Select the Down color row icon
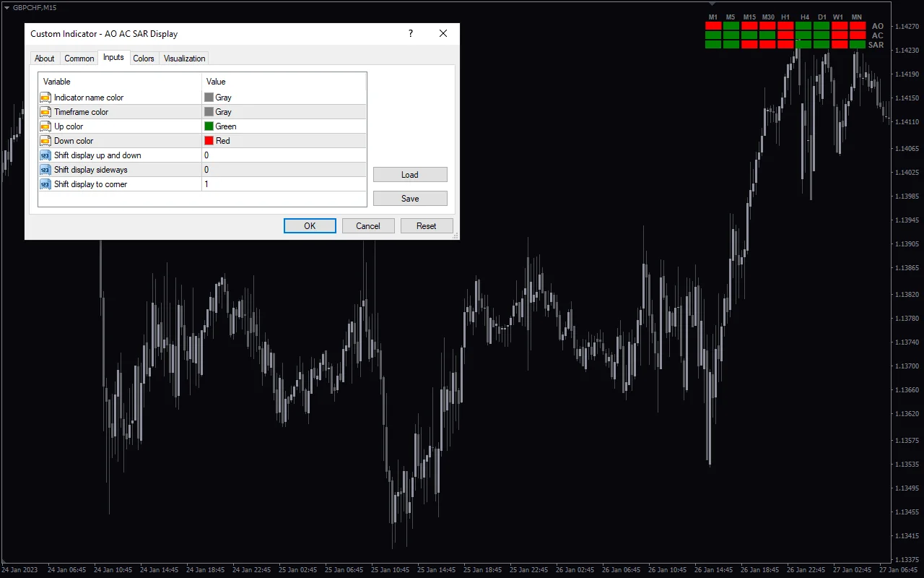This screenshot has height=578, width=924. (45, 141)
